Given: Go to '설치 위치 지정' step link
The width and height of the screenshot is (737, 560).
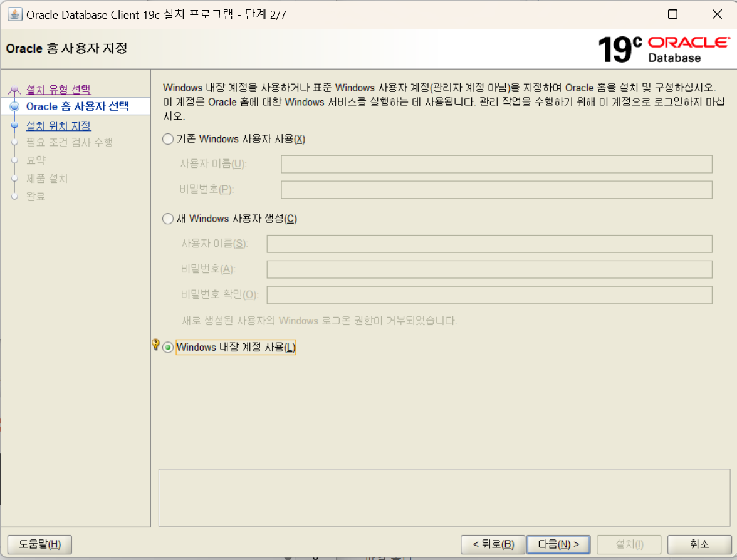Looking at the screenshot, I should 59,126.
